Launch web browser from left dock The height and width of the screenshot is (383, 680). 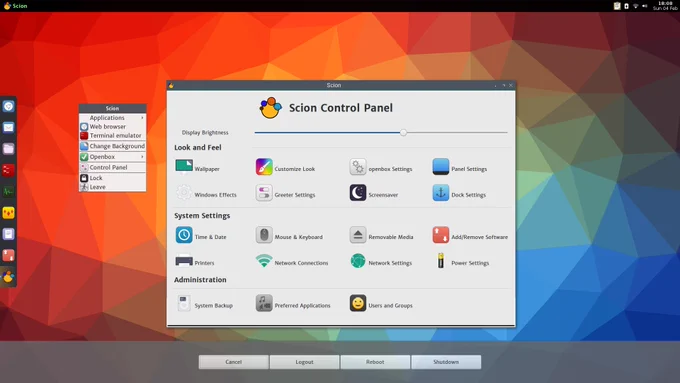(x=8, y=106)
